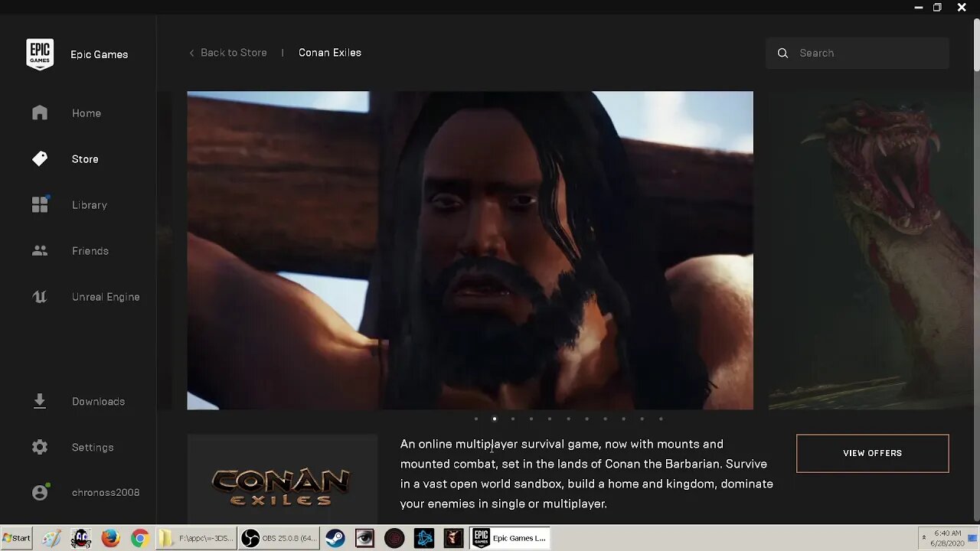Viewport: 980px width, 551px height.
Task: Open the Library grid icon
Action: click(40, 204)
